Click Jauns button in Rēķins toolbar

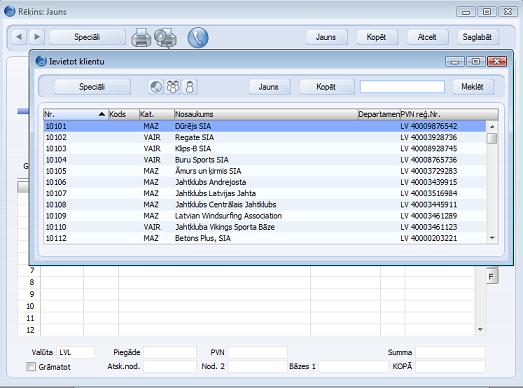pyautogui.click(x=326, y=37)
